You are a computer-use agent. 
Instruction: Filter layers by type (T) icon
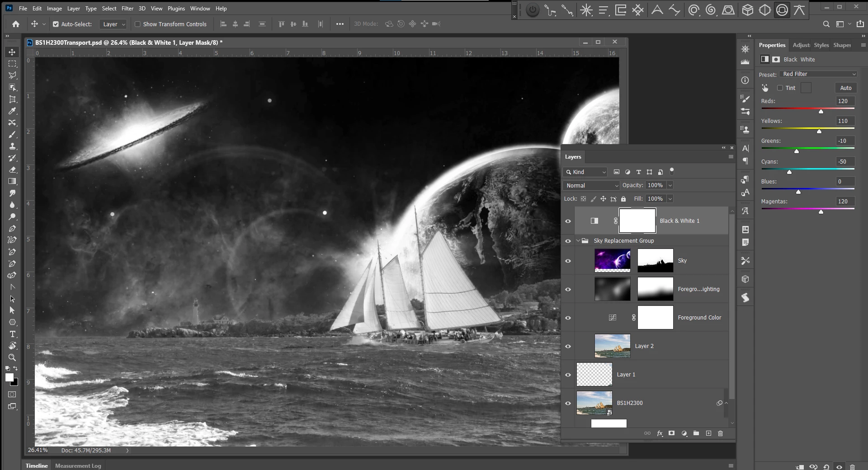pos(638,172)
